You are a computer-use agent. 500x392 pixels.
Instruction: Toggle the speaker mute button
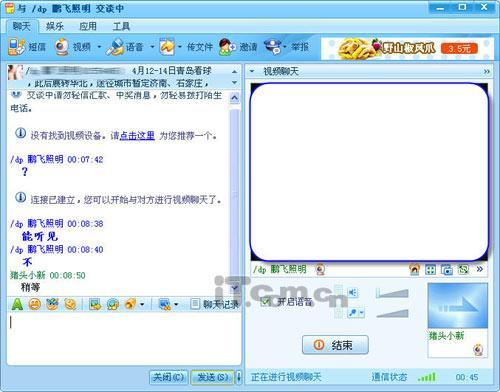[353, 293]
